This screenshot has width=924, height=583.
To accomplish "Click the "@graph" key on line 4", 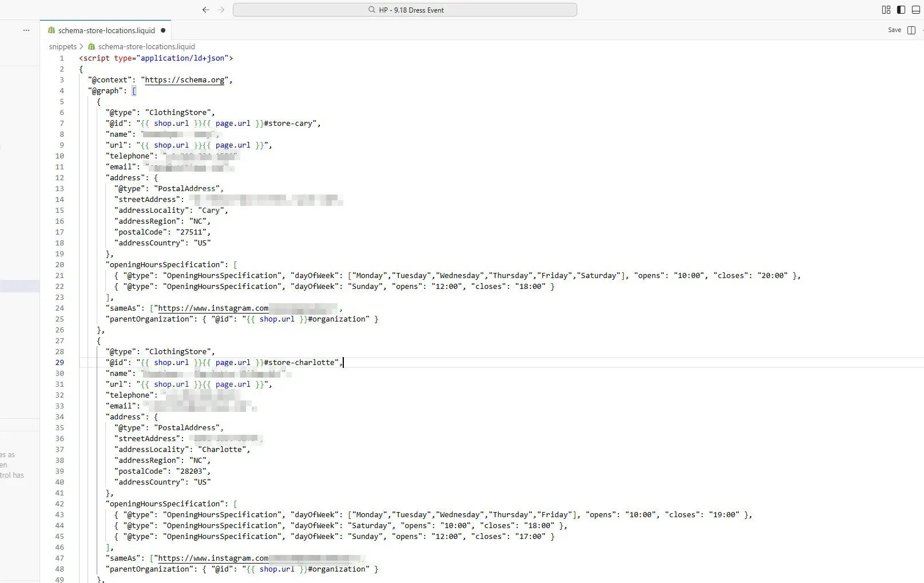I will [x=105, y=91].
